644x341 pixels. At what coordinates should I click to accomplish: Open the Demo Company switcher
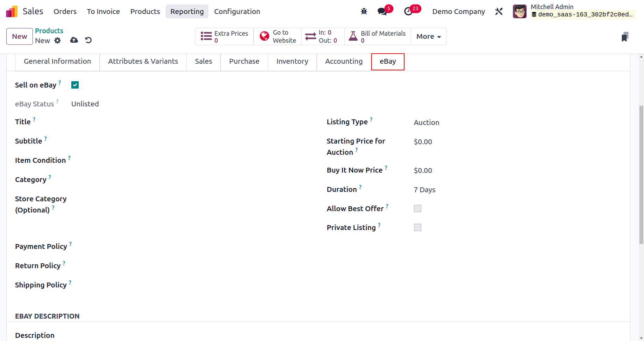[458, 12]
